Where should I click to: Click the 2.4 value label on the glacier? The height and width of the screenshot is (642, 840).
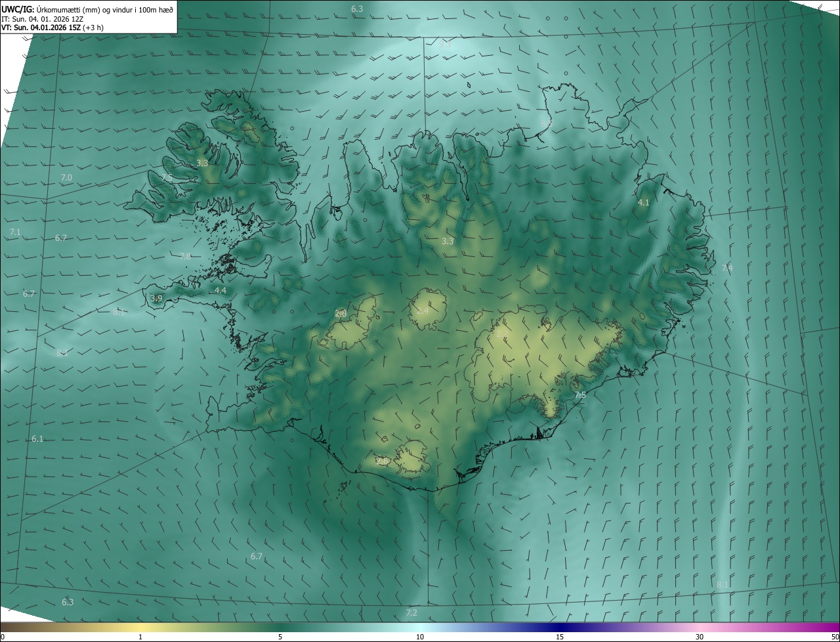click(423, 310)
